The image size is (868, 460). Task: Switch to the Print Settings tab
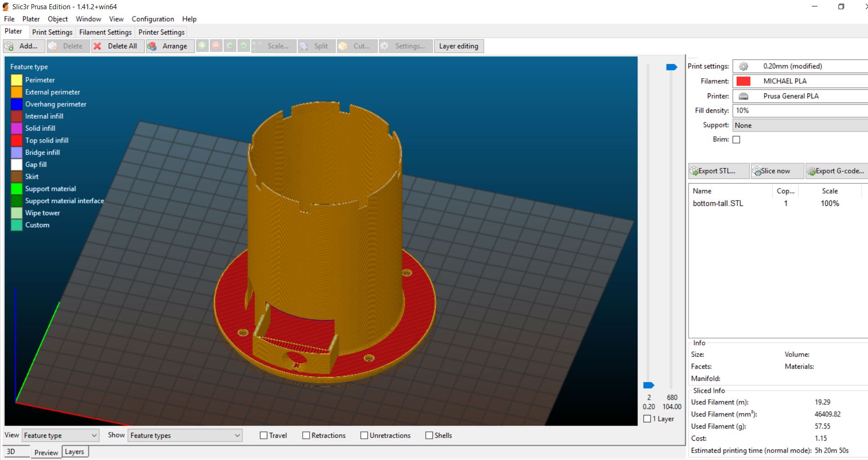[x=52, y=32]
